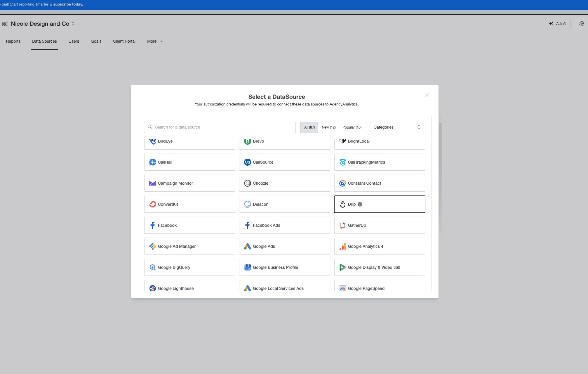Click the Brevo logo icon
588x374 pixels.
247,141
